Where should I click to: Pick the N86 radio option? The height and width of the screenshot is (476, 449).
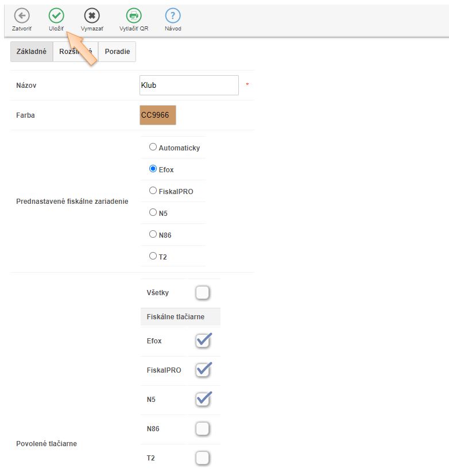[153, 234]
